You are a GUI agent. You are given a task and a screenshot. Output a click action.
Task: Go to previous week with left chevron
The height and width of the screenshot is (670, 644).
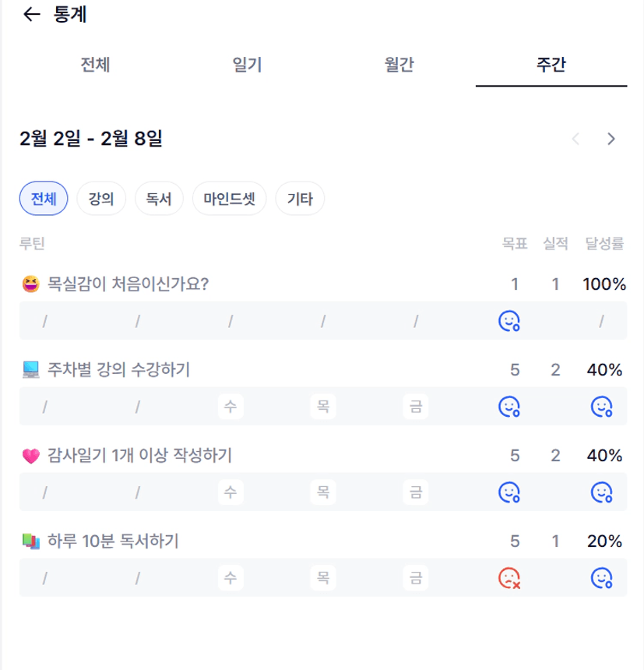pos(576,139)
